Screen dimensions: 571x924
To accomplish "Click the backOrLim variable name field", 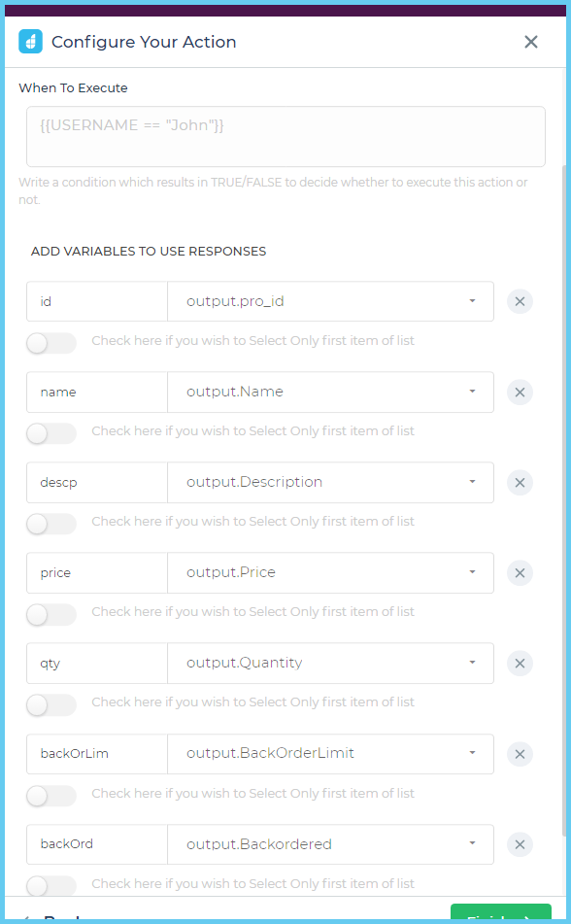I will click(96, 754).
